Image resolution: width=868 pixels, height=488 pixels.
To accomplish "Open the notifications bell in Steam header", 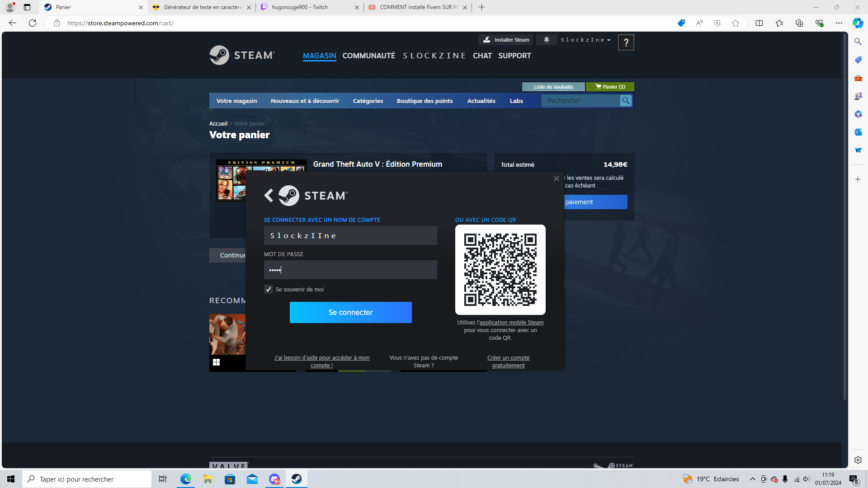I will click(x=547, y=40).
